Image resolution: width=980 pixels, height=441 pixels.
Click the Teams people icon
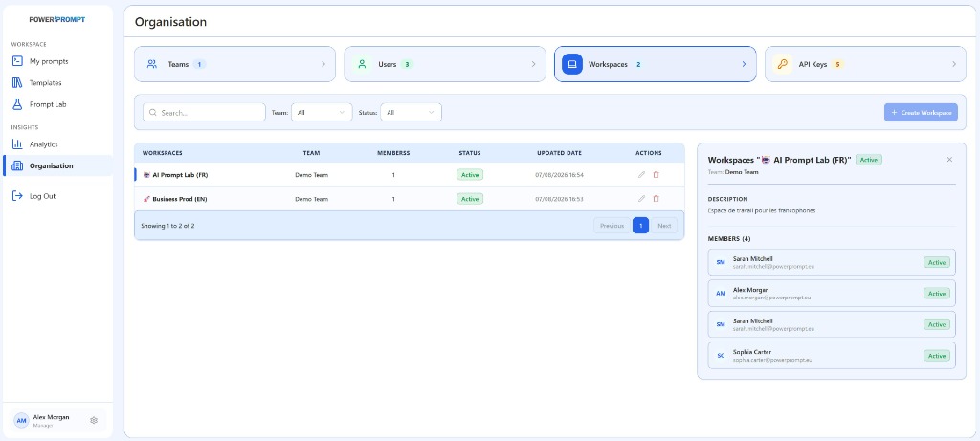pos(152,64)
